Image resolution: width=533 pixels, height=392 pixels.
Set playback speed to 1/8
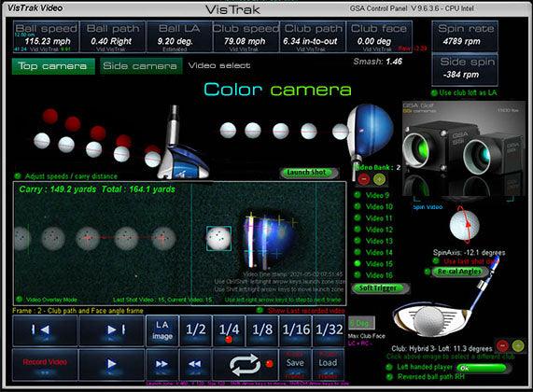[x=262, y=329]
